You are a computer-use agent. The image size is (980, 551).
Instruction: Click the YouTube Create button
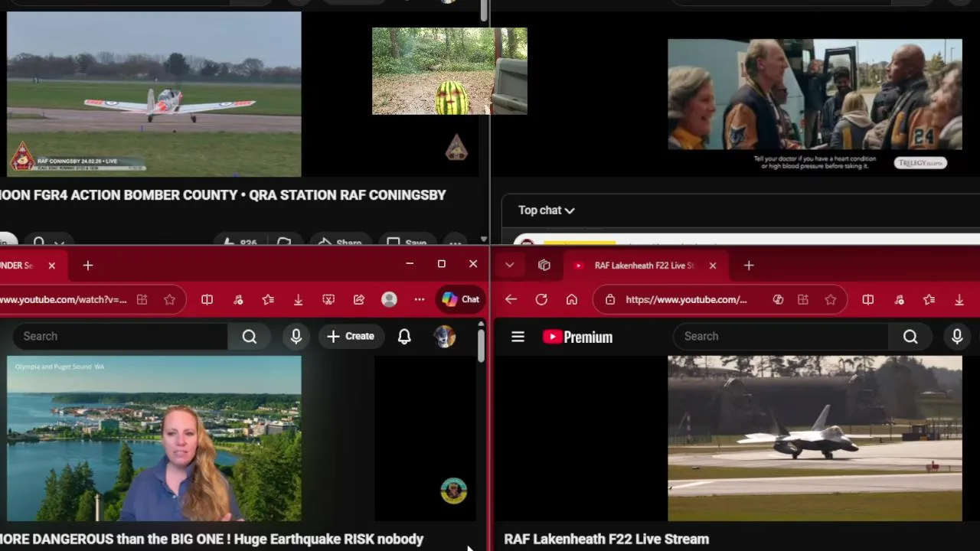coord(351,336)
